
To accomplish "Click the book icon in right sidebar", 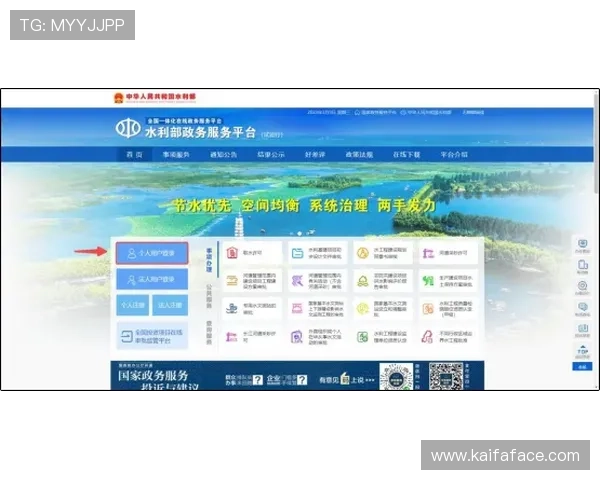I will [x=582, y=330].
